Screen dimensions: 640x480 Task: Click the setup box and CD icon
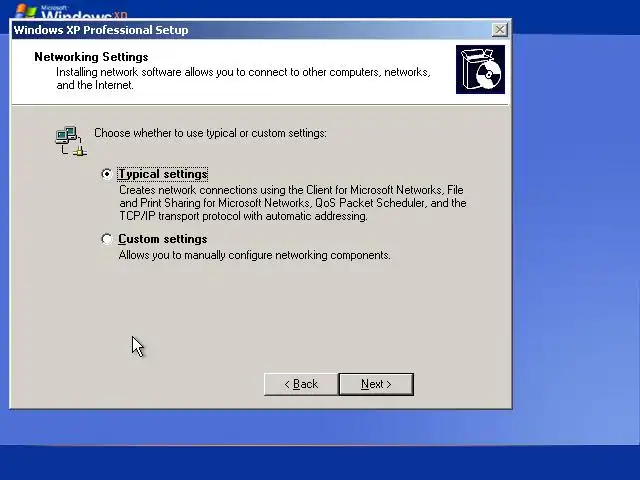tap(480, 69)
